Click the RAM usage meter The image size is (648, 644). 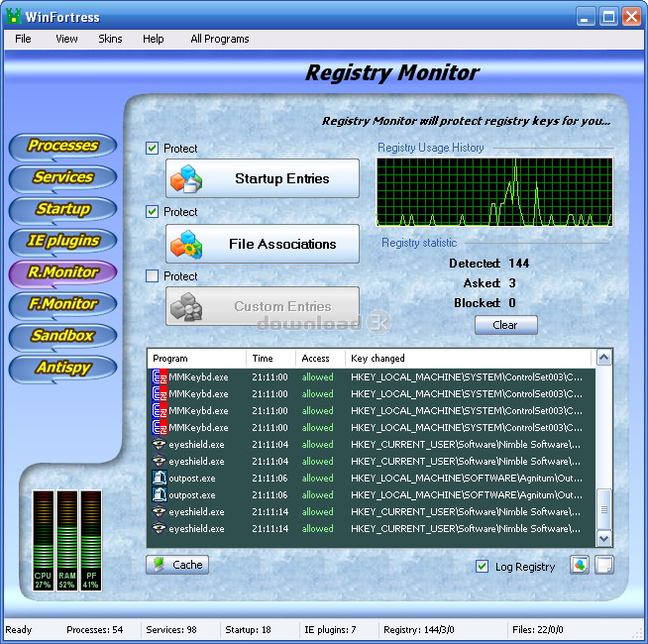tap(67, 540)
